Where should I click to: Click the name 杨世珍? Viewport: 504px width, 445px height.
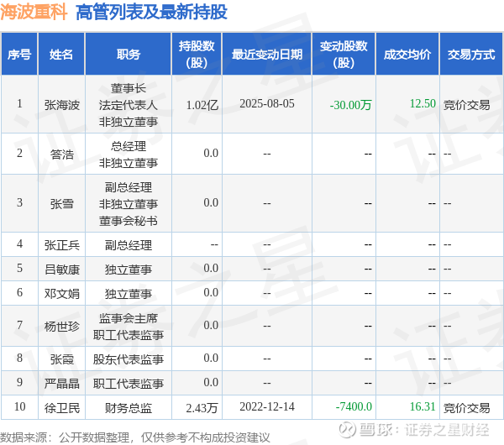(61, 326)
